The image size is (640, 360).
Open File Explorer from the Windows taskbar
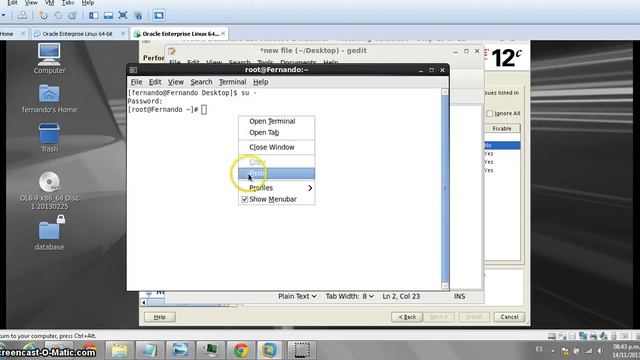[120, 350]
